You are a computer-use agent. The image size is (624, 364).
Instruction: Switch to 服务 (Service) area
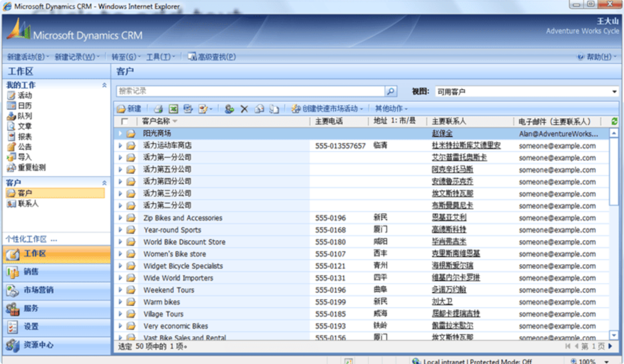coord(57,309)
